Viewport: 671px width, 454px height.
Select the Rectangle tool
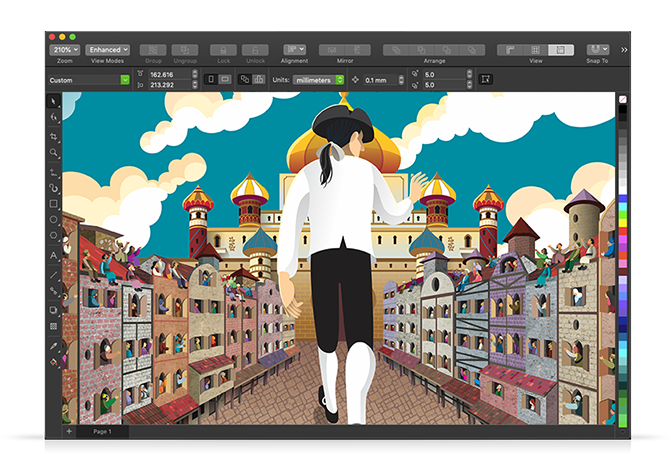tap(53, 204)
